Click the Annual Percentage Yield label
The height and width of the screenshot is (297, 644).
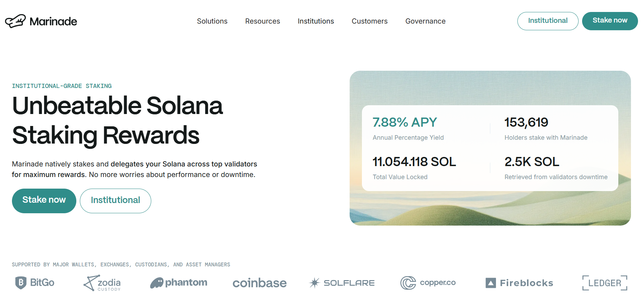coord(408,138)
